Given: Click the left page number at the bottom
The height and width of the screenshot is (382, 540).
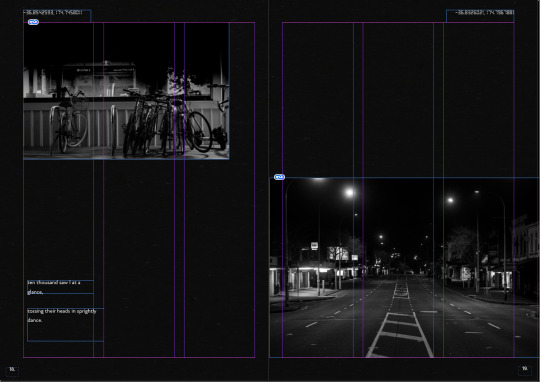Looking at the screenshot, I should tap(12, 370).
